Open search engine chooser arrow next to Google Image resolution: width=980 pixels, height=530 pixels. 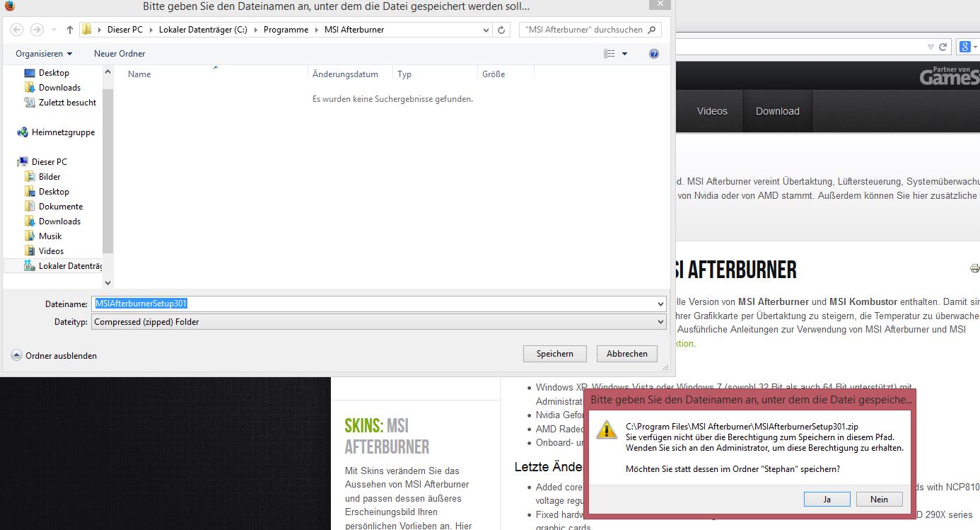pos(975,47)
